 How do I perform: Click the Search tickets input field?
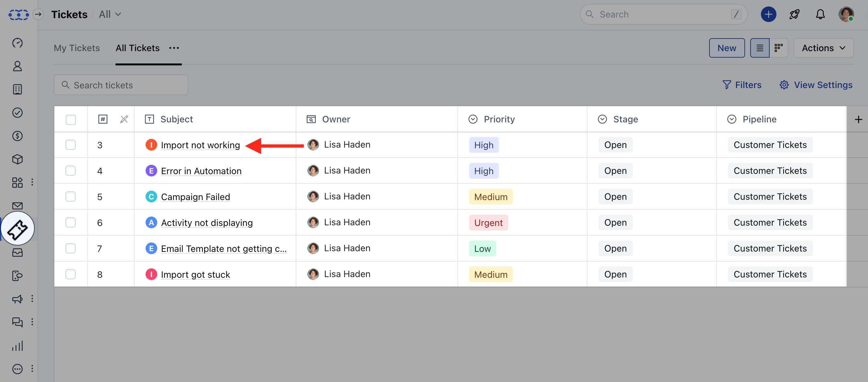tap(121, 85)
